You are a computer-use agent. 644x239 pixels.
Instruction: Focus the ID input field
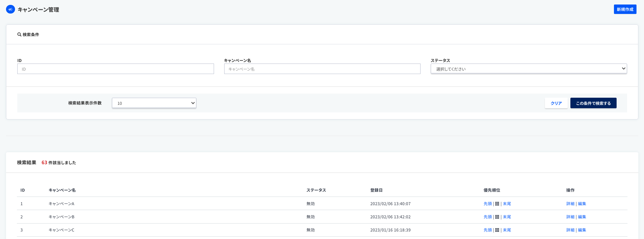[115, 69]
